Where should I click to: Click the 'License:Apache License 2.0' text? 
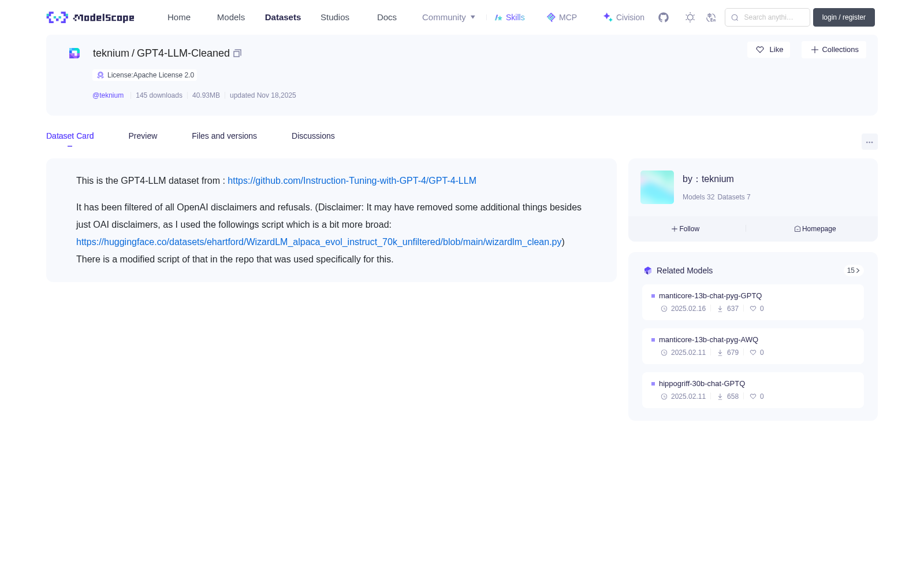click(151, 75)
